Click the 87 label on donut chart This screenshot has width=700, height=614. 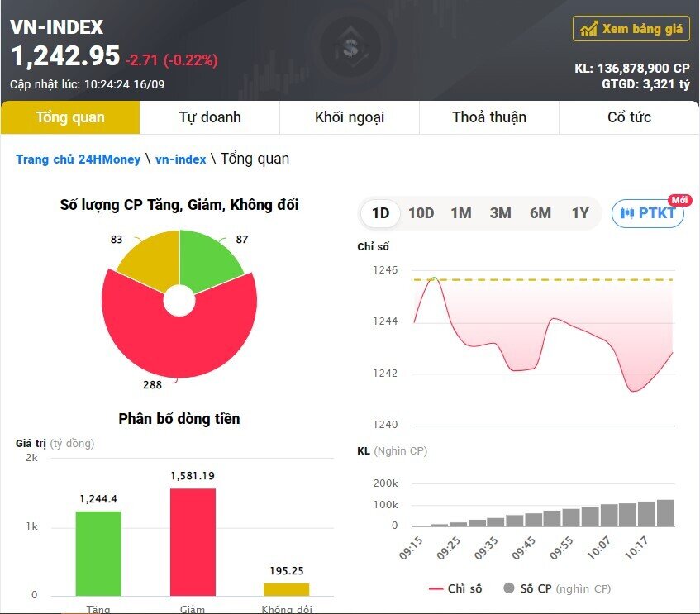click(242, 240)
